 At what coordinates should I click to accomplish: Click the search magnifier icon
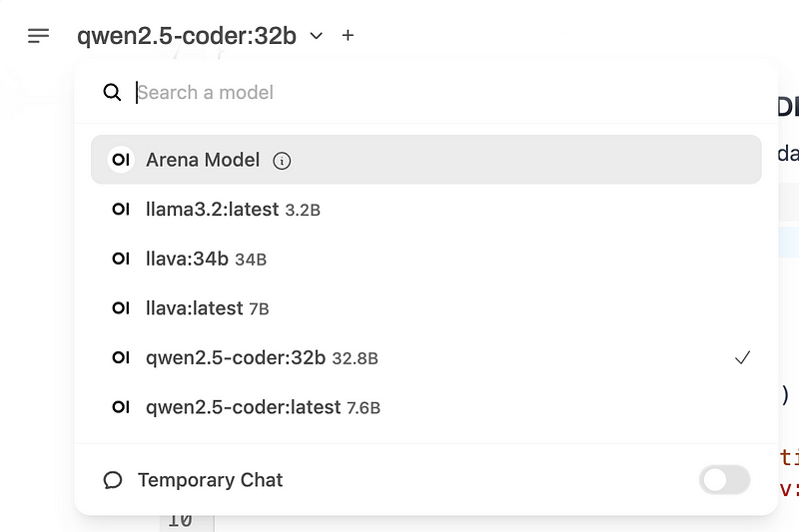point(112,93)
